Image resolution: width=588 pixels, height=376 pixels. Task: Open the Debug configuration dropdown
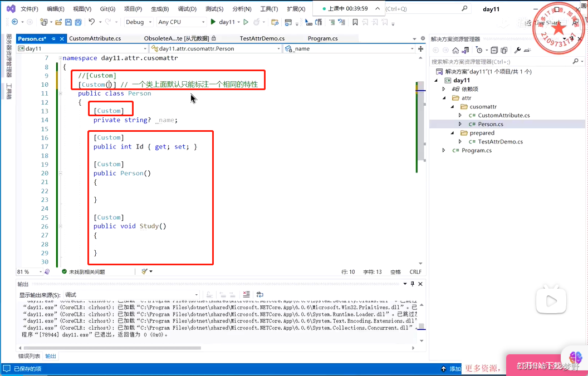pos(139,22)
